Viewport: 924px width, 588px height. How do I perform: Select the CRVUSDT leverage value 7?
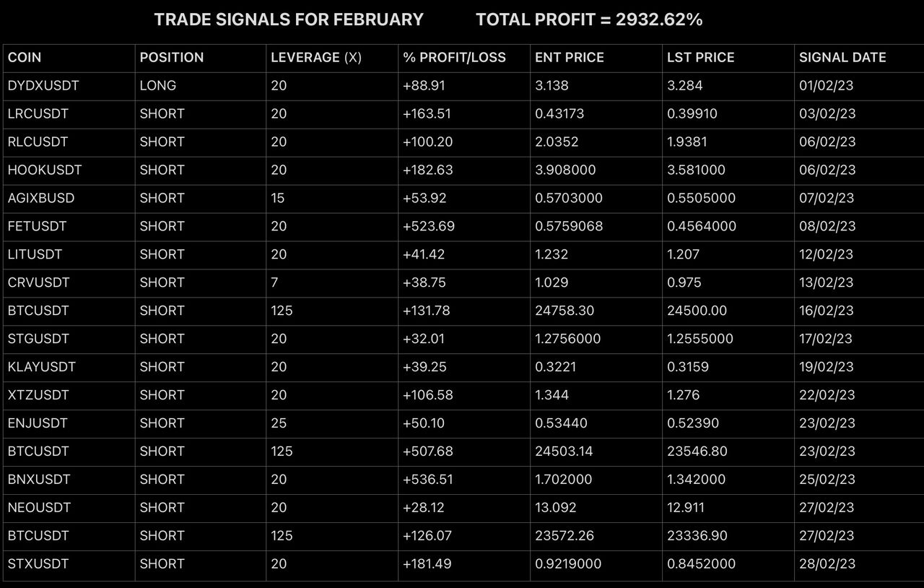(x=274, y=282)
